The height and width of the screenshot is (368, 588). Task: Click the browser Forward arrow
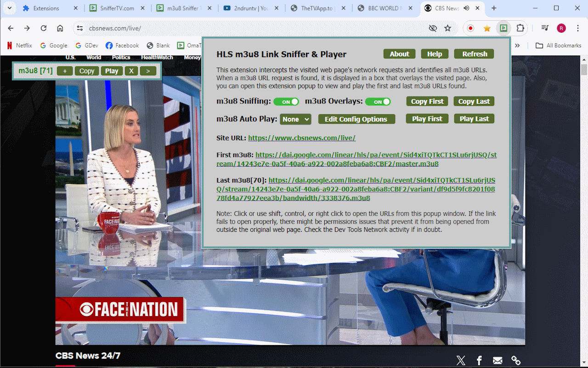27,28
